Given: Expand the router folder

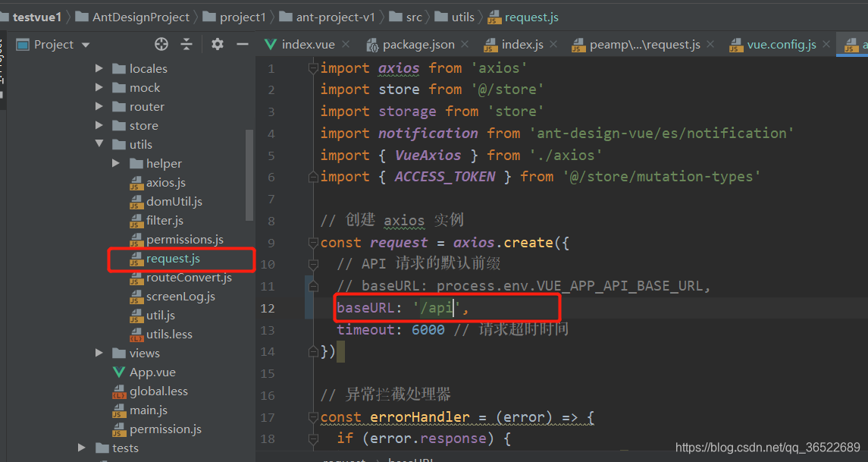Looking at the screenshot, I should [x=99, y=106].
